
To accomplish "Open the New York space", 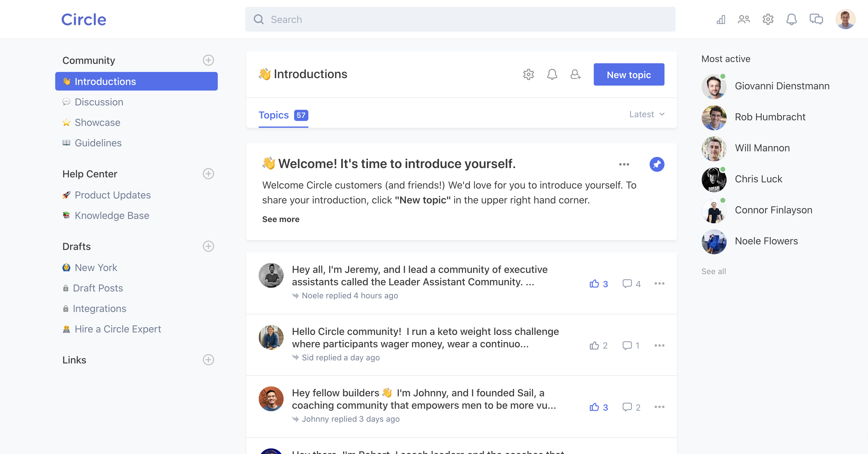I will [x=90, y=268].
